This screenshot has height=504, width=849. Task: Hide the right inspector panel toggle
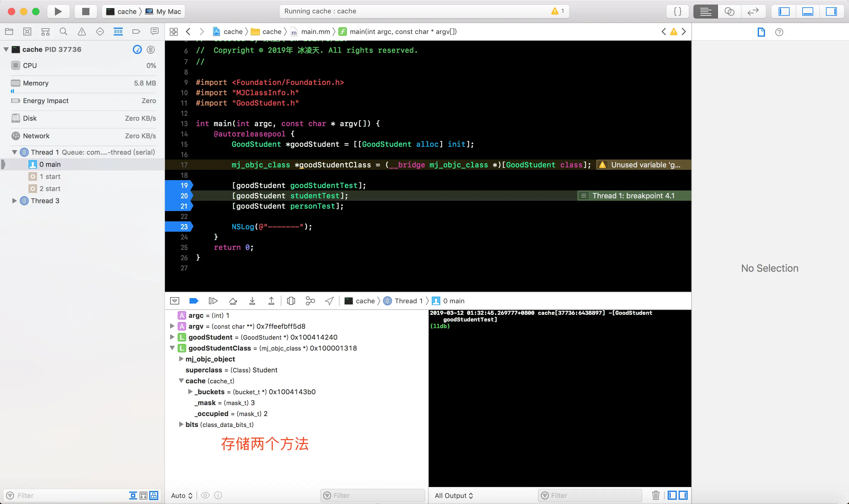[831, 11]
